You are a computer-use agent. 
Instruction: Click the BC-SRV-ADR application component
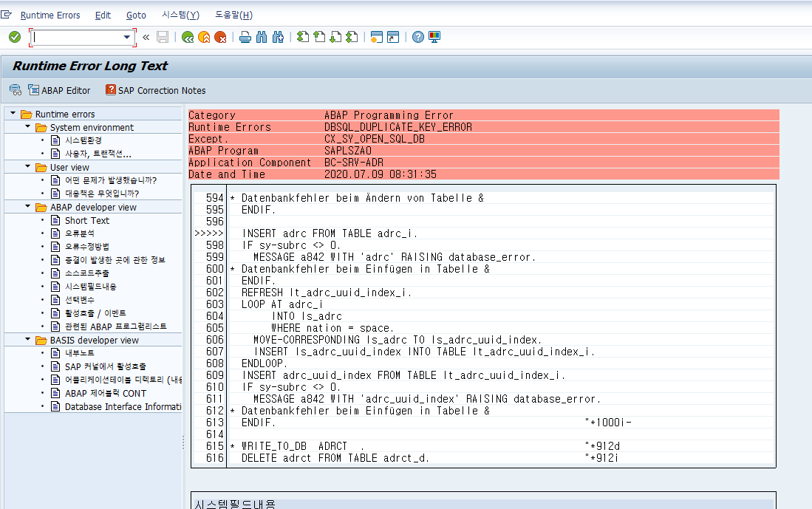point(354,163)
